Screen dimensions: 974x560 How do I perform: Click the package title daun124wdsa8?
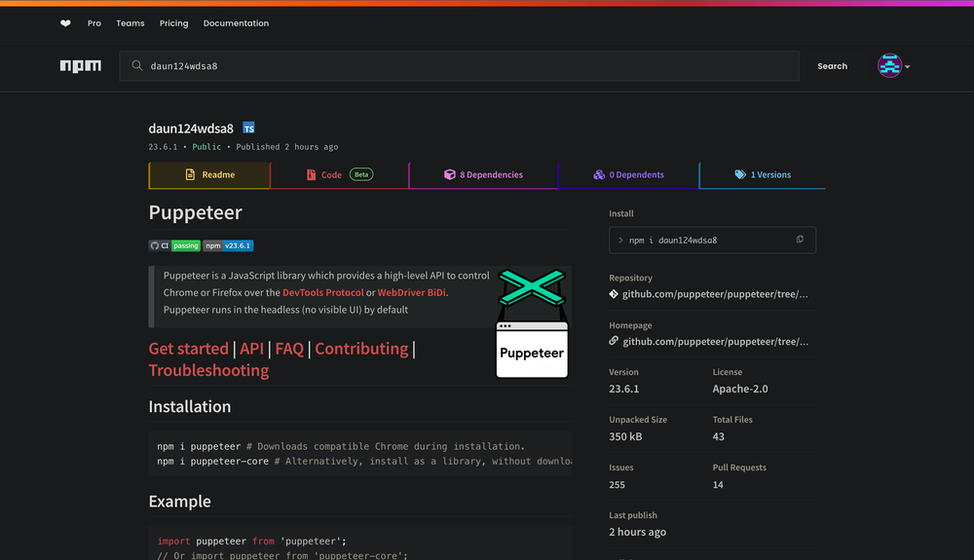tap(191, 129)
